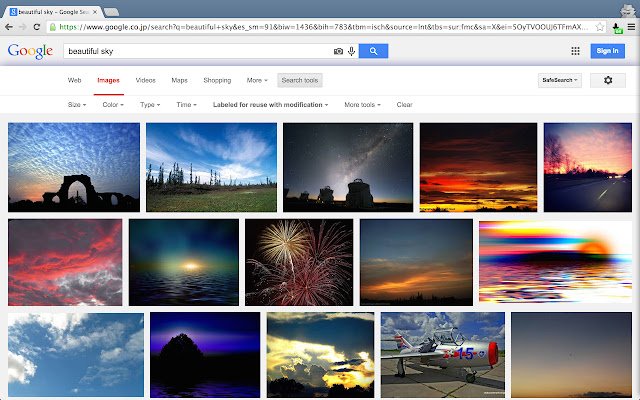
Task: Open the jet aircraft number 15 image
Action: point(443,355)
